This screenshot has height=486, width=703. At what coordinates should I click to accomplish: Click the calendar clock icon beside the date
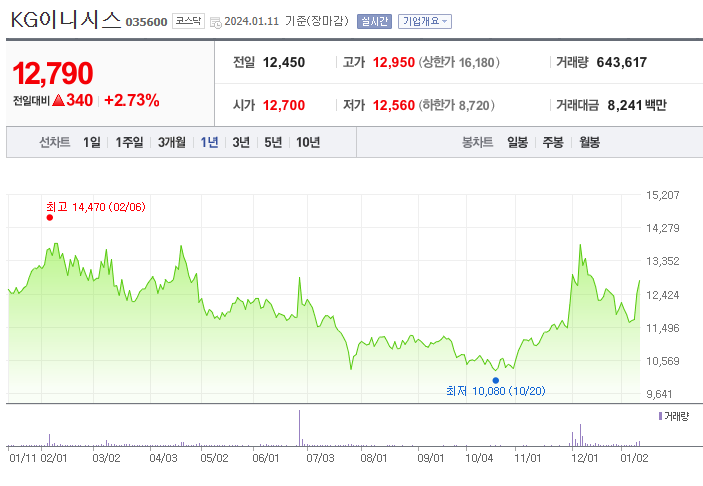[216, 22]
